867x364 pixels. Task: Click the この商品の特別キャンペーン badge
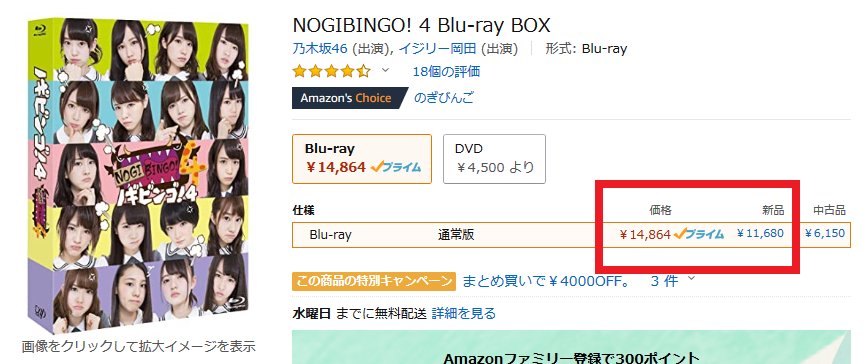(x=374, y=282)
